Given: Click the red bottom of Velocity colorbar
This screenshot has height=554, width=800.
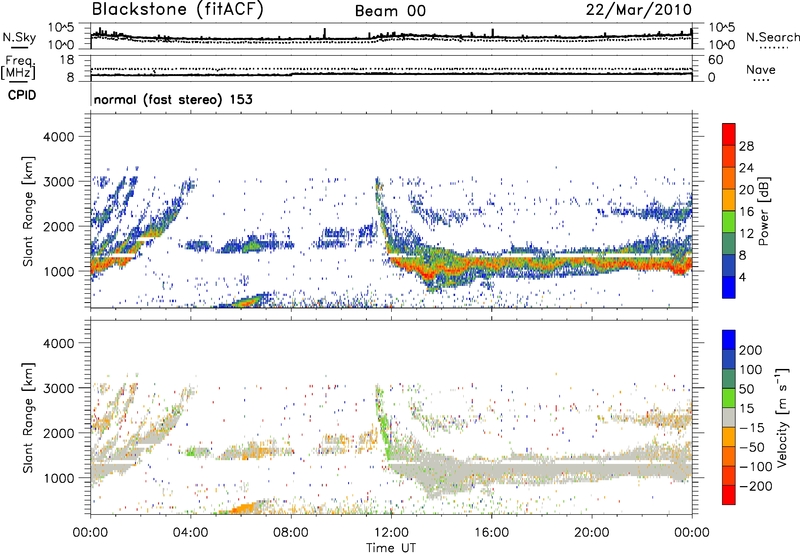Looking at the screenshot, I should (729, 495).
